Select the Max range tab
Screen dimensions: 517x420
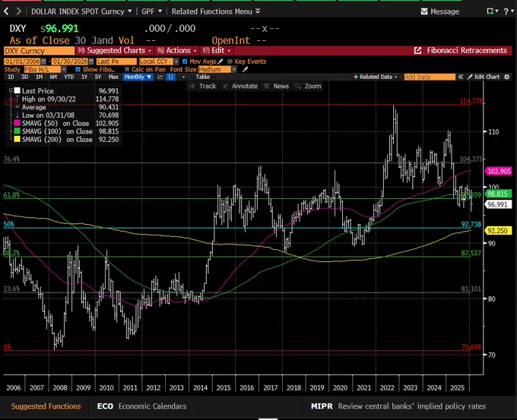(x=113, y=77)
